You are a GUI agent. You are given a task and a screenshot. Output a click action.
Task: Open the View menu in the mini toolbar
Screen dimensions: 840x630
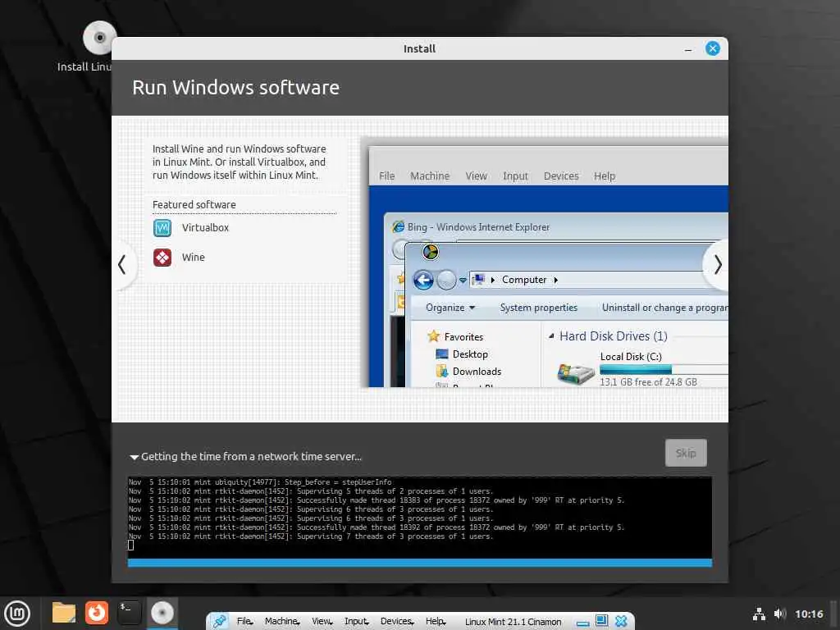(x=322, y=622)
